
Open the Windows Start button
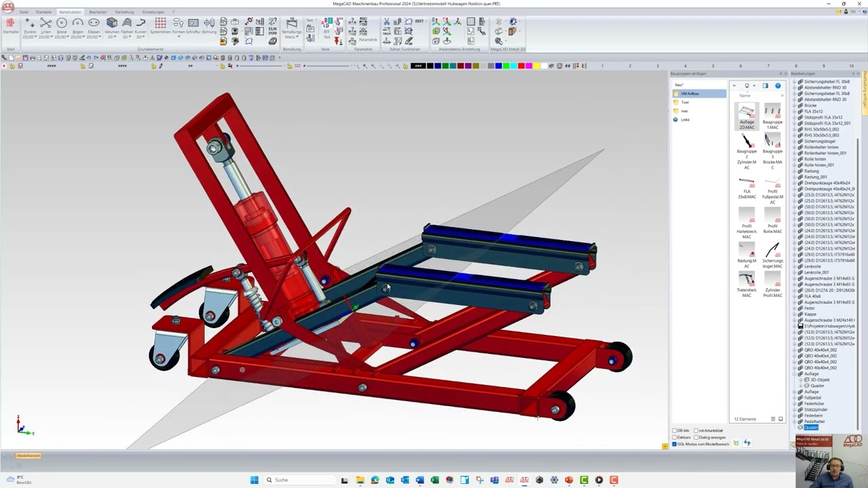click(254, 480)
